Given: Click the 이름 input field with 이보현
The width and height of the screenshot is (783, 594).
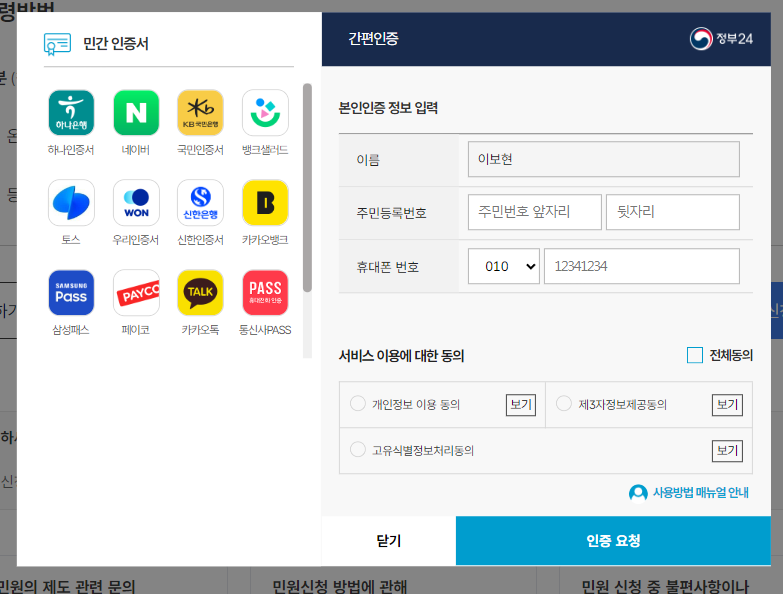Looking at the screenshot, I should pyautogui.click(x=603, y=159).
